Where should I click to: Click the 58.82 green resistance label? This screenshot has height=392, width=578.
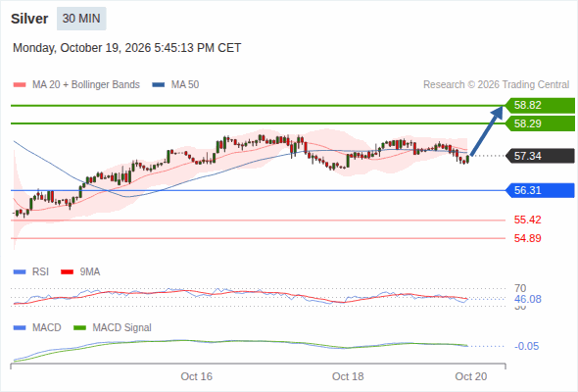(x=540, y=106)
